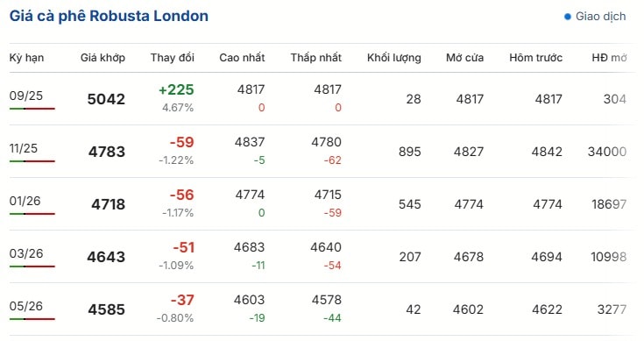The width and height of the screenshot is (644, 341).
Task: Click the Thấp nhất column header
Action: click(315, 58)
